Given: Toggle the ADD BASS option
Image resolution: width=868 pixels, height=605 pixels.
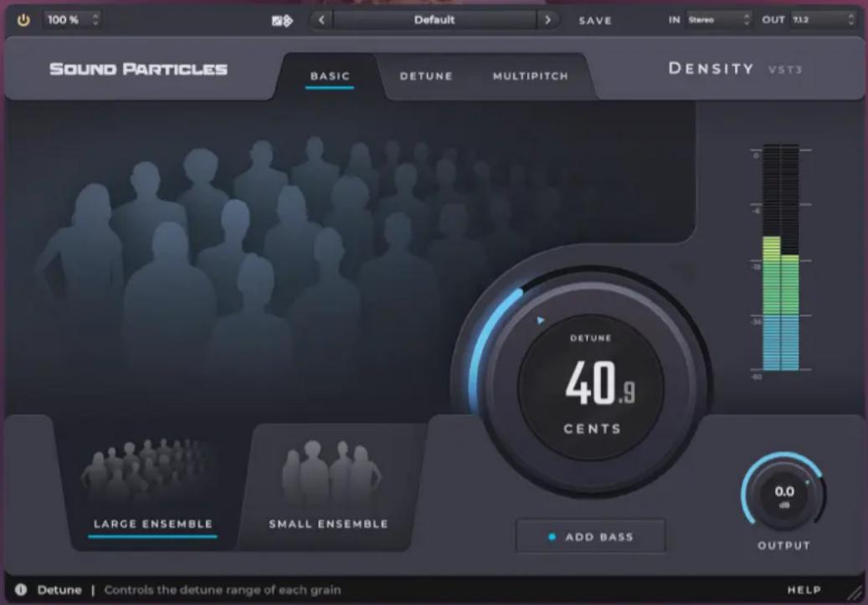Looking at the screenshot, I should [591, 536].
